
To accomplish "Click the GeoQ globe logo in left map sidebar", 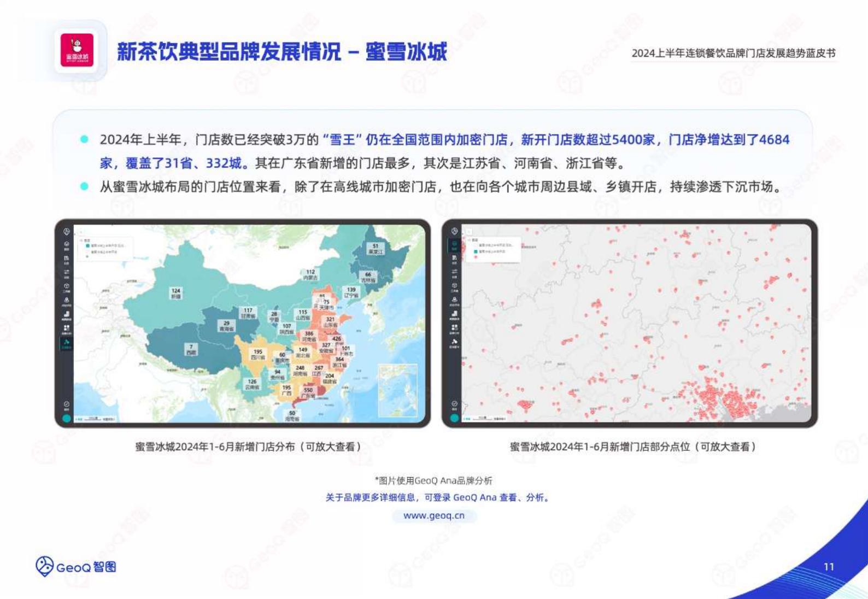I will 66,232.
